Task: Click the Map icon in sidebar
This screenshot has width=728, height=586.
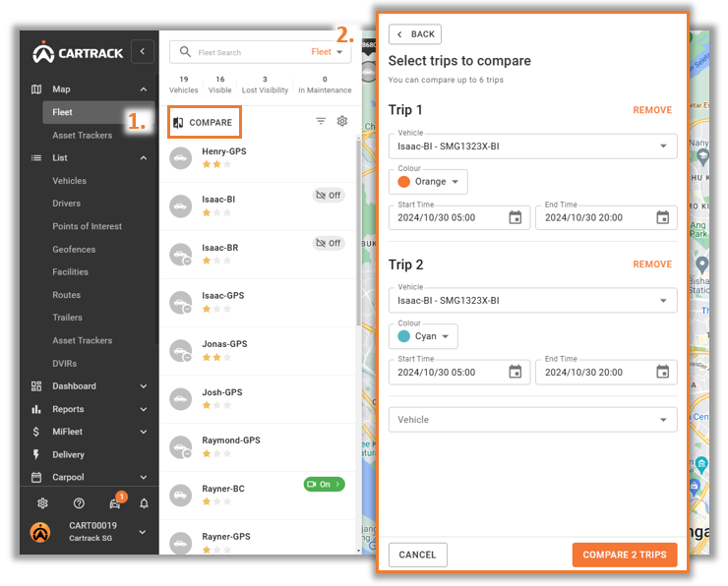Action: coord(36,89)
